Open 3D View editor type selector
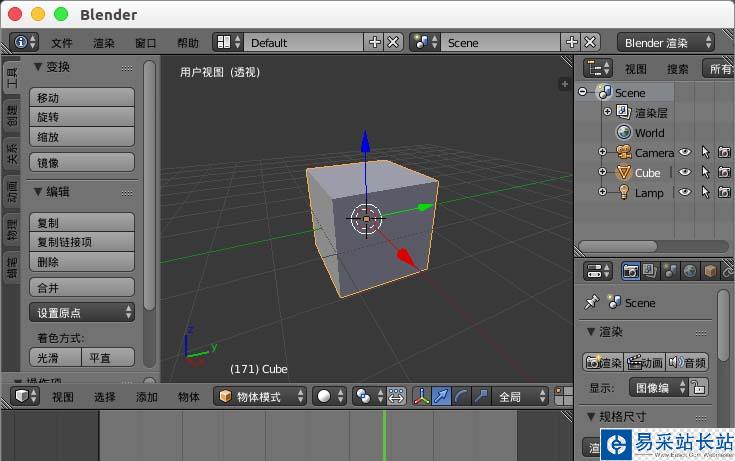Image resolution: width=735 pixels, height=461 pixels. (x=25, y=396)
